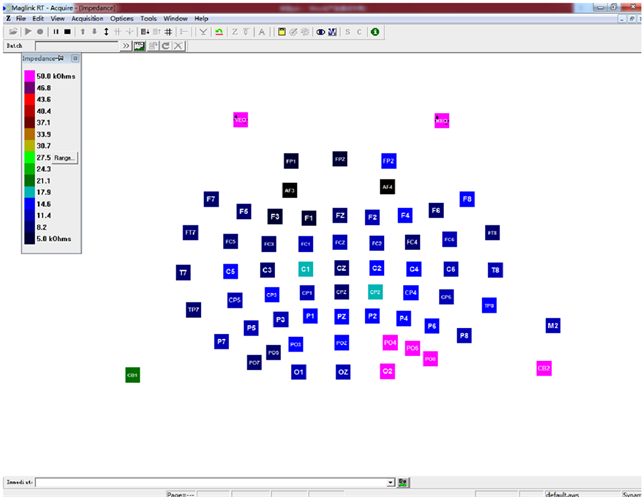Click the green execute icon beside Immediate field

[x=403, y=482]
